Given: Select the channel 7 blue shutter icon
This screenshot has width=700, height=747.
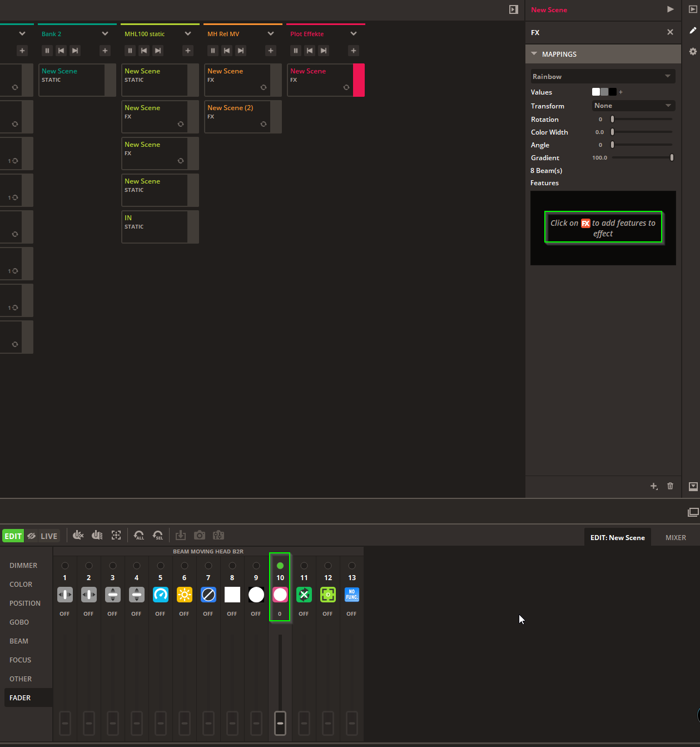Looking at the screenshot, I should coord(208,595).
